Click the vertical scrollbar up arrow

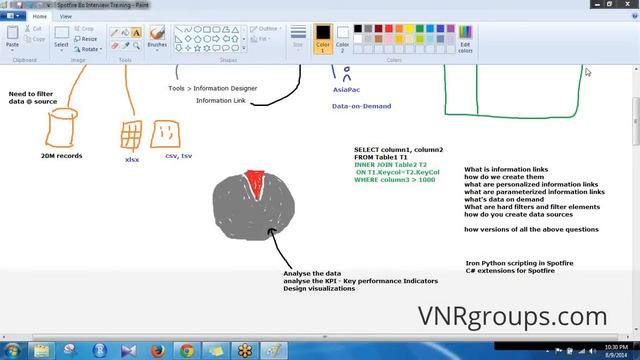click(x=636, y=69)
